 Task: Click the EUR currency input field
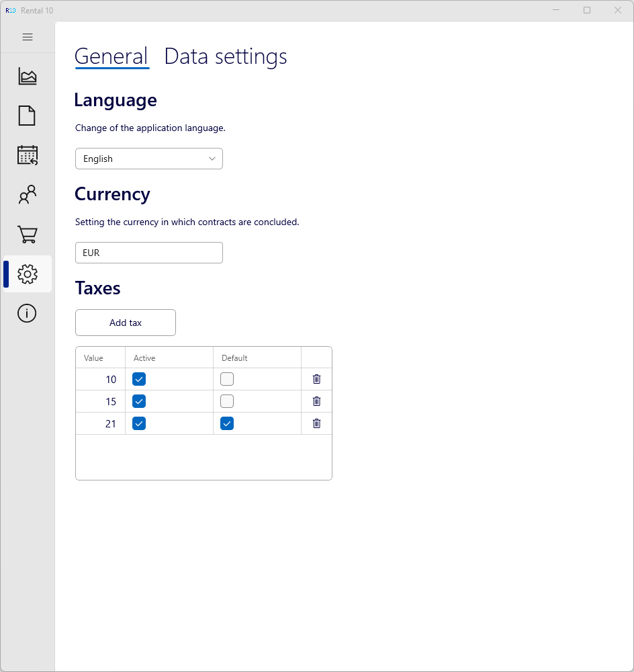(x=148, y=253)
